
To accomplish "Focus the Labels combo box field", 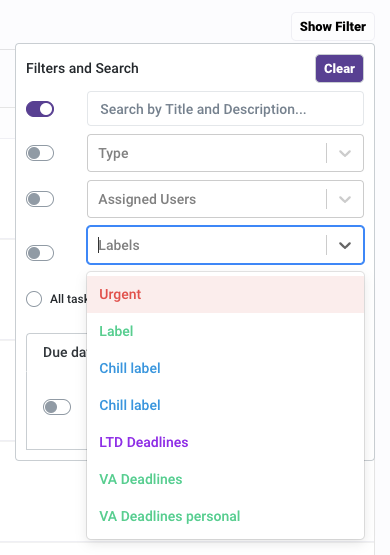I will point(225,245).
